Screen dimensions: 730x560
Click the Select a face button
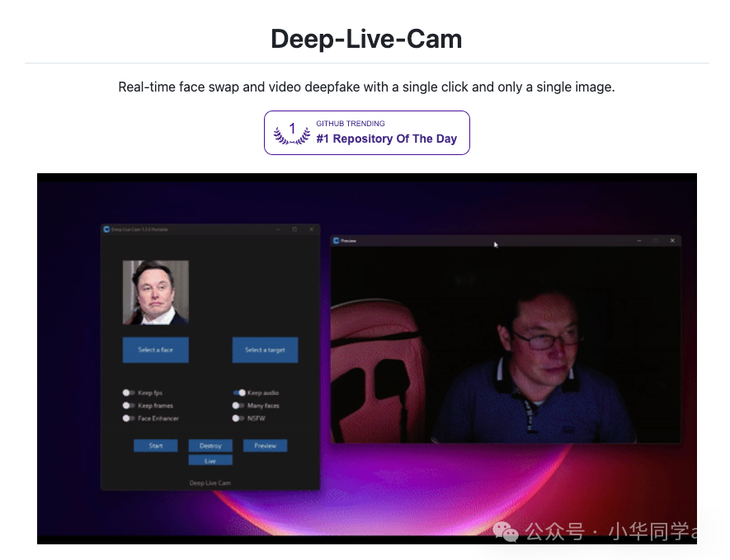(156, 350)
